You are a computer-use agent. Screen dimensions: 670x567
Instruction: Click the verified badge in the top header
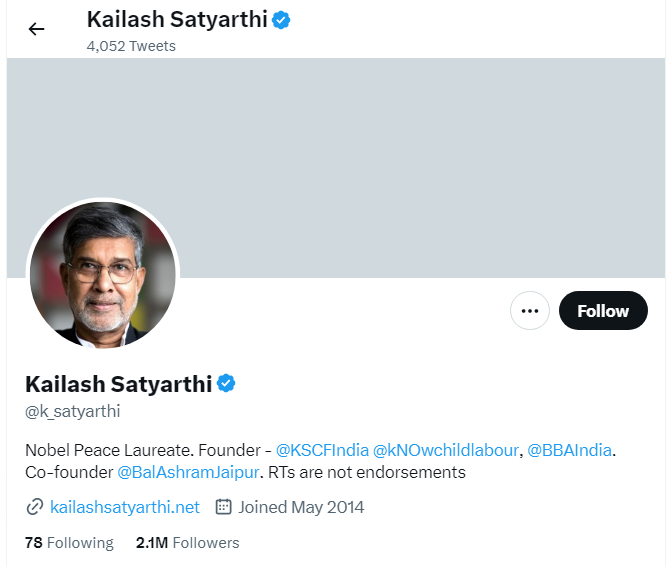[281, 19]
